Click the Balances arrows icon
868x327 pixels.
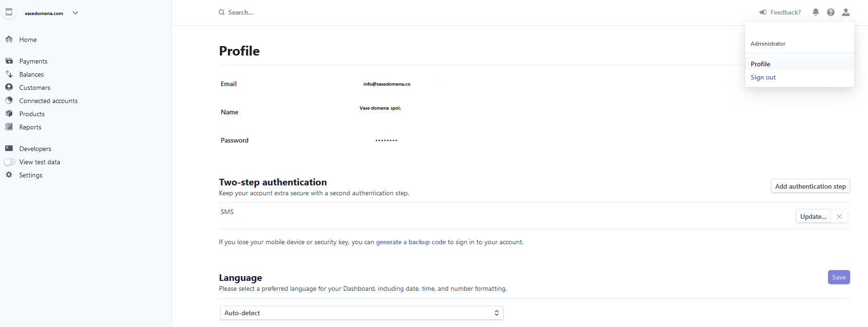pos(9,74)
